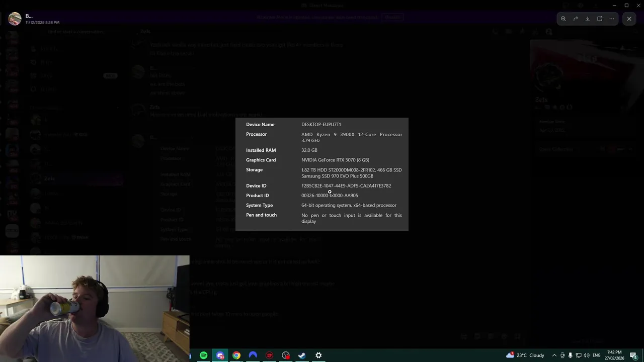Open the OBS recording icon on taskbar
Viewport: 644px width, 362px height.
pos(286,355)
